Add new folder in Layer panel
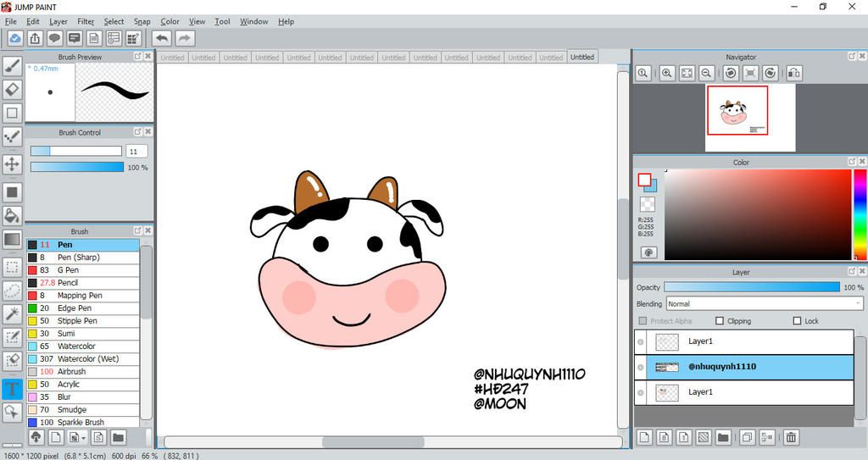 (x=723, y=437)
